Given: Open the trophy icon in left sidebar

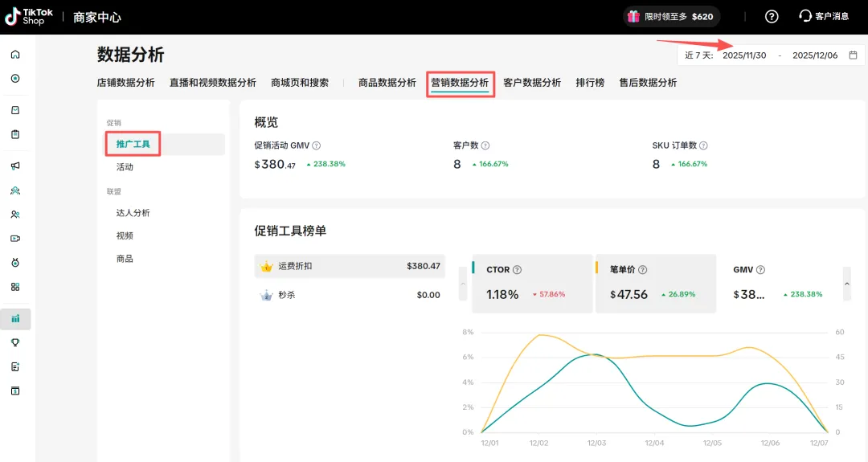Looking at the screenshot, I should 15,343.
